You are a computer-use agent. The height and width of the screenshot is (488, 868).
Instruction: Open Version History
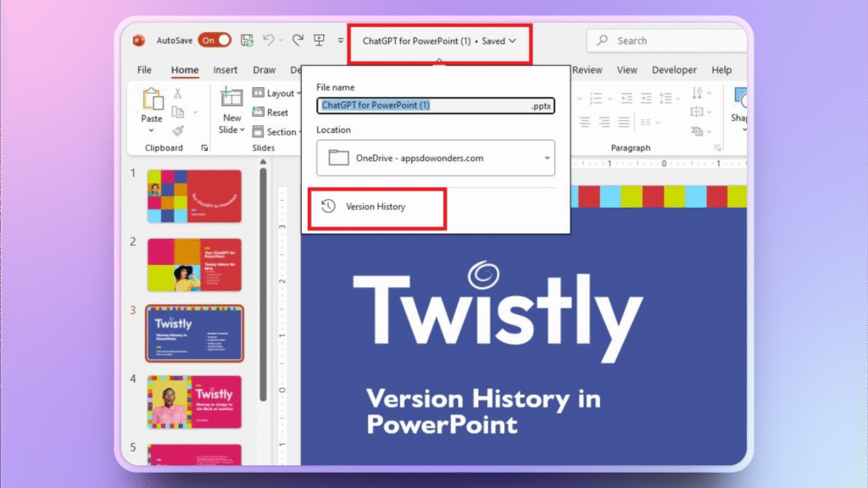point(376,205)
